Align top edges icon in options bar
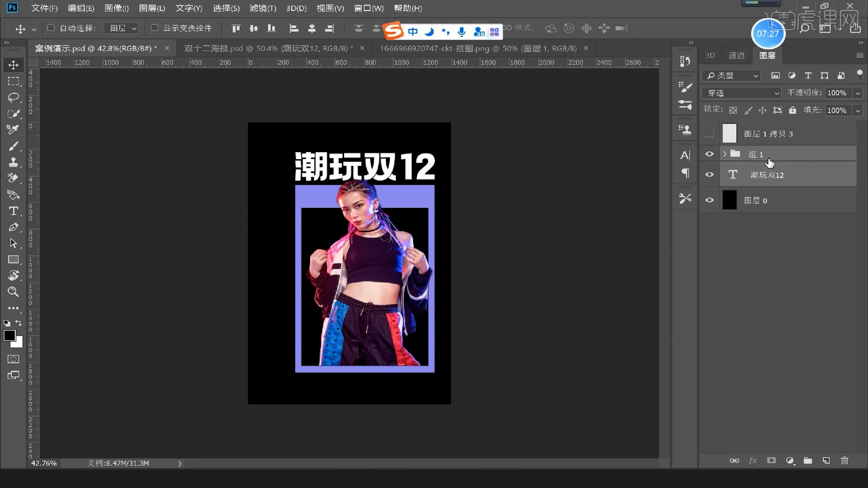Screen dimensions: 868x488 (x=236, y=28)
